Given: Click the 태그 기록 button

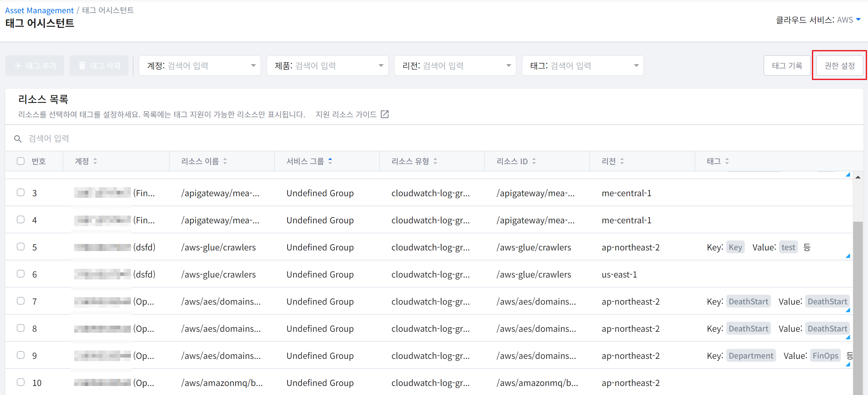Looking at the screenshot, I should (x=787, y=66).
